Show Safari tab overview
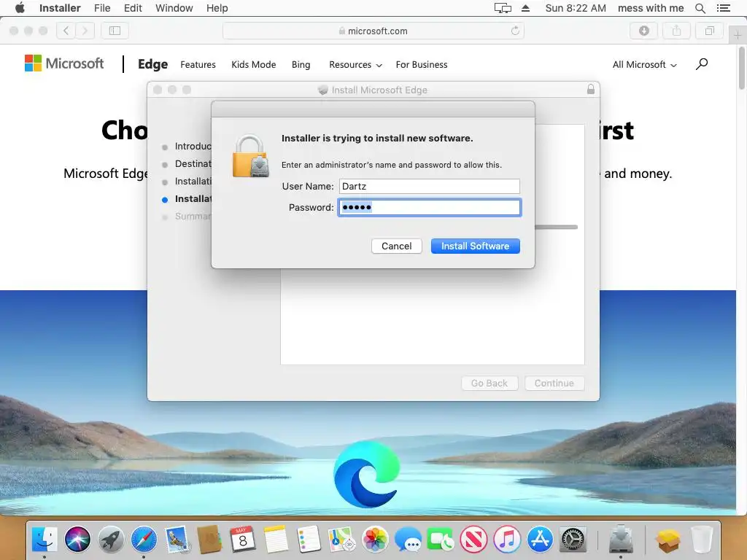This screenshot has height=560, width=747. pyautogui.click(x=709, y=31)
